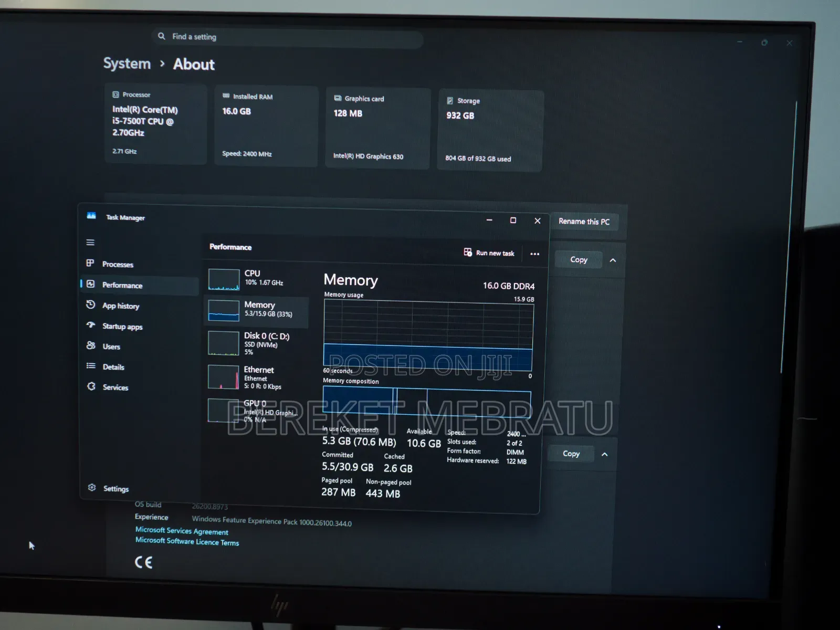Click '804 GB of 932 GB used' text
Image resolution: width=840 pixels, height=630 pixels.
(478, 159)
